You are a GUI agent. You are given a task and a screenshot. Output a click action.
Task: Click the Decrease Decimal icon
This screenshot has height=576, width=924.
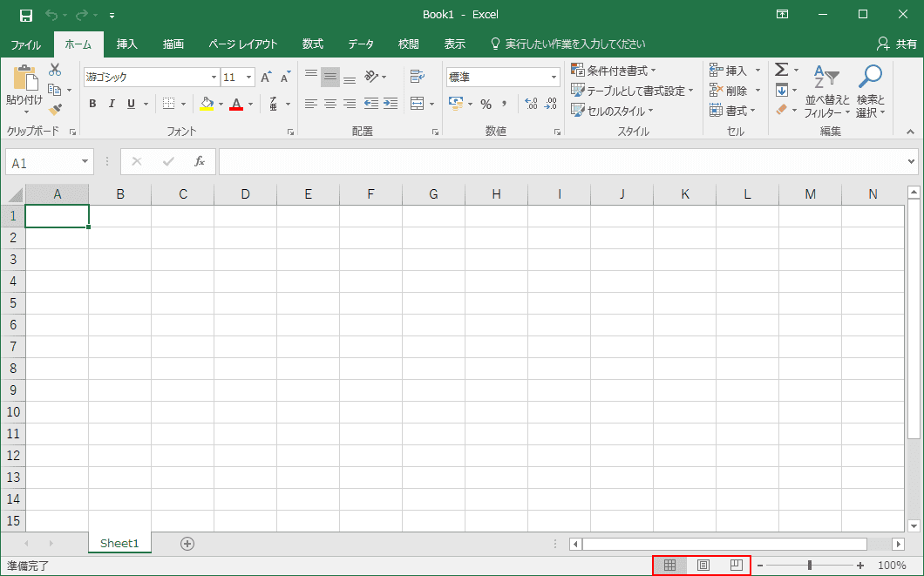point(550,105)
